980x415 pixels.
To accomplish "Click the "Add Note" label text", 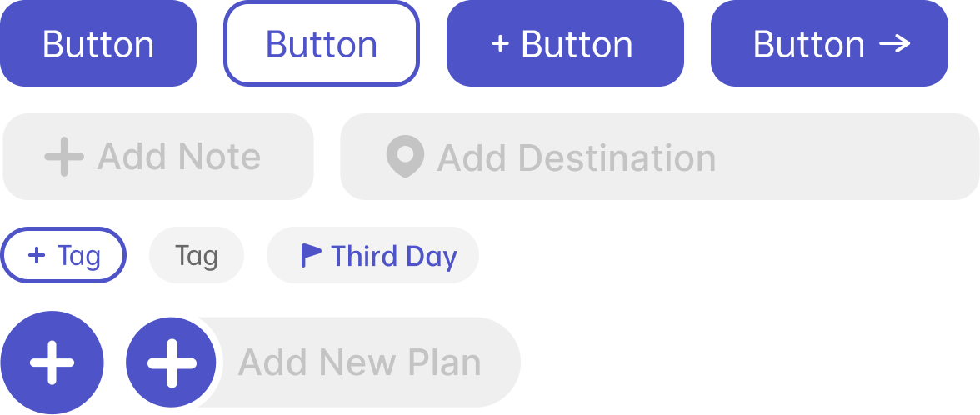I will click(x=179, y=157).
